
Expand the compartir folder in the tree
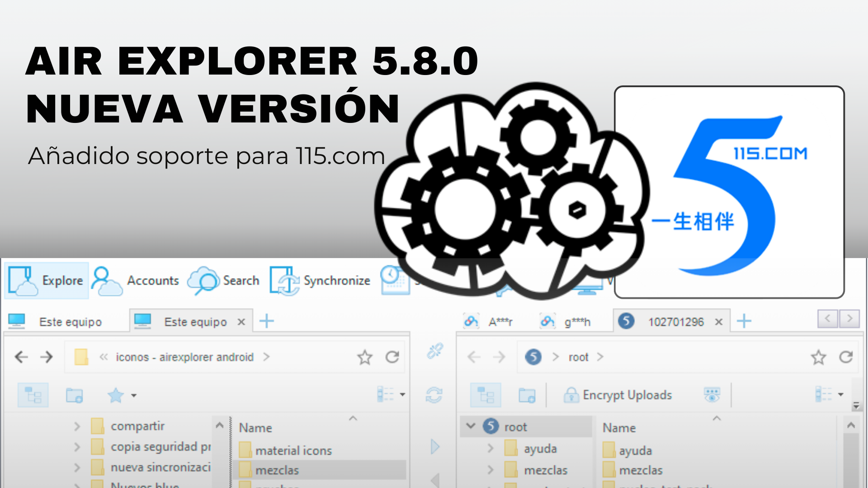pos(76,425)
